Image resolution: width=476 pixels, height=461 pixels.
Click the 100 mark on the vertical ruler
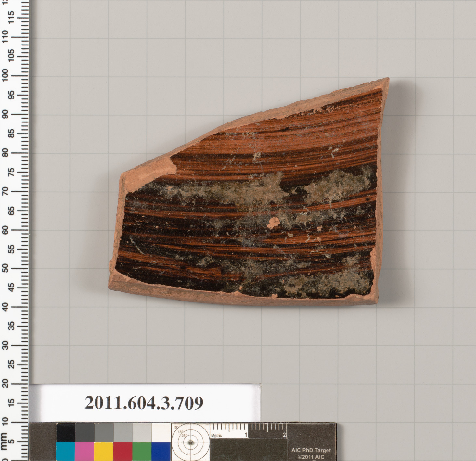(x=6, y=75)
